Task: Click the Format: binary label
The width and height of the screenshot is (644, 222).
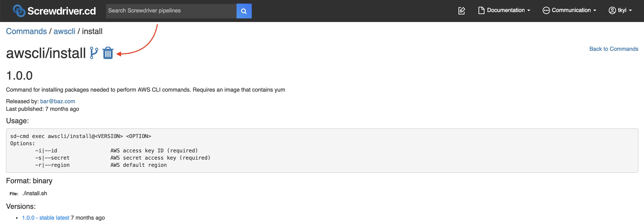Action: point(29,181)
